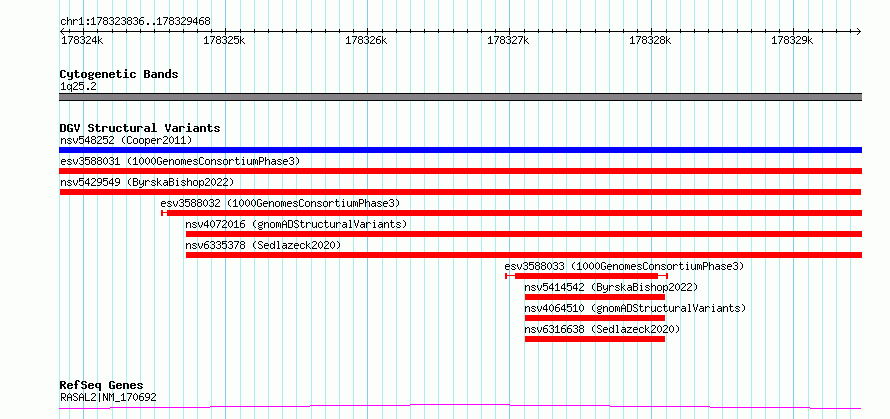This screenshot has height=419, width=890.
Task: Click the 178325k ruler tick label
Action: [224, 40]
